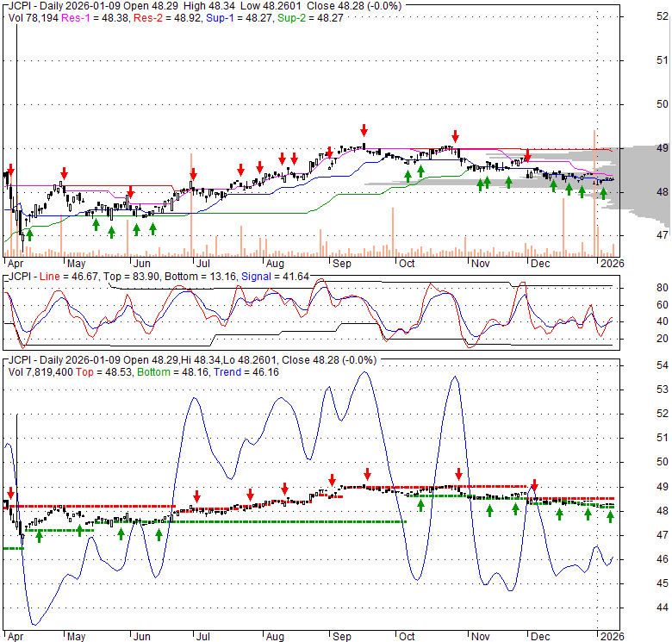The height and width of the screenshot is (642, 672).
Task: Select the first green arrow in April, bottom chart
Action: (39, 536)
